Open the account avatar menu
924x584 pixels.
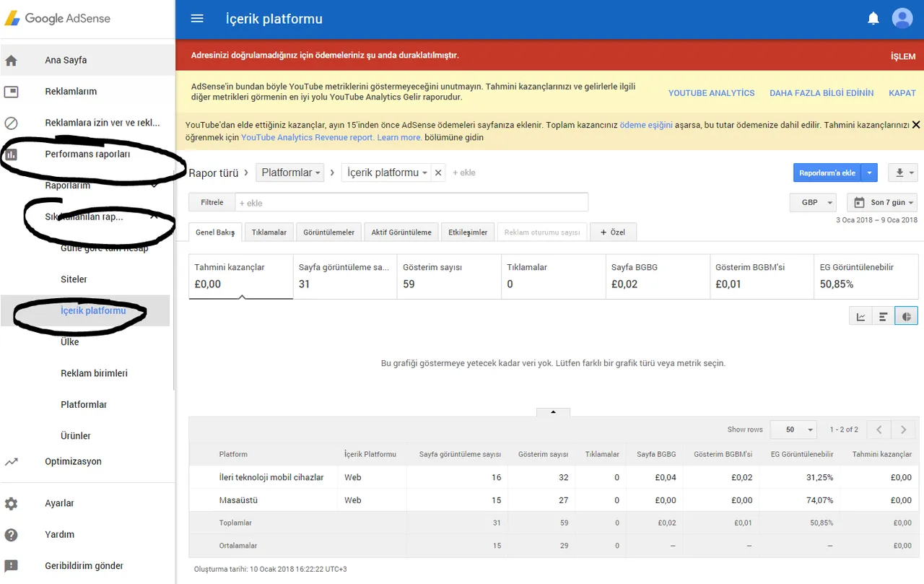[902, 19]
